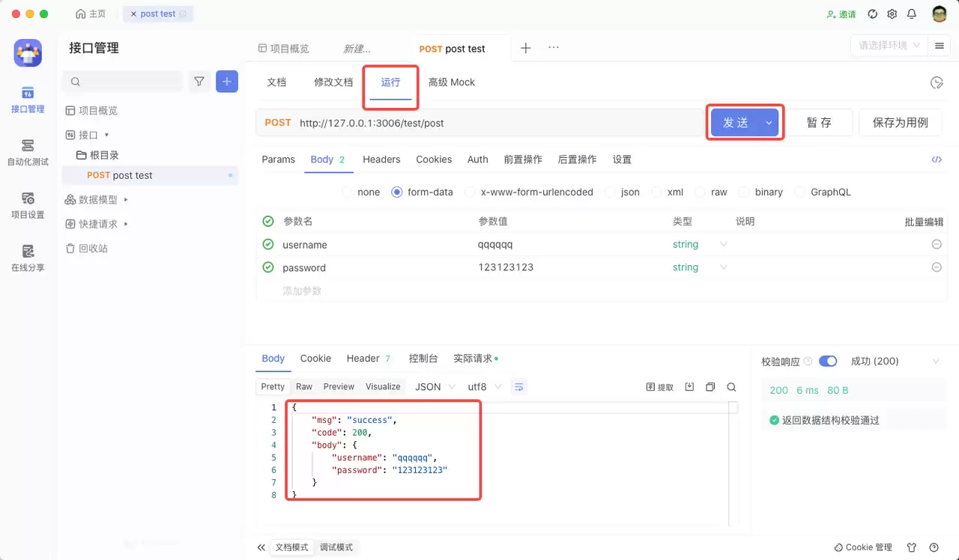Remove the password parameter row
Screen dimensions: 959x560
[937, 267]
